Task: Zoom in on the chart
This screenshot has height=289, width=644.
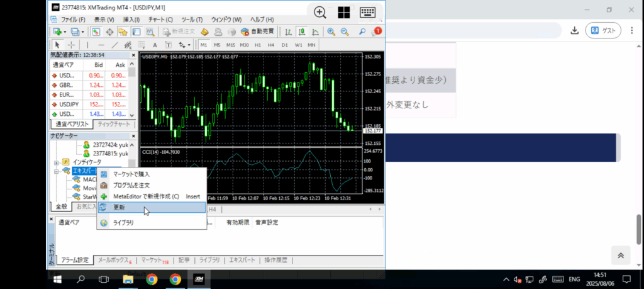Action: pyautogui.click(x=331, y=31)
